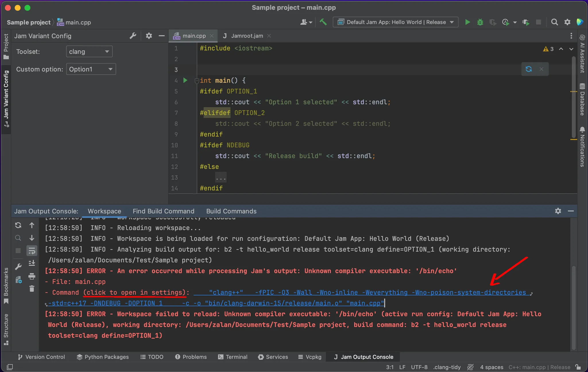The image size is (588, 372).
Task: Open the Terminal tool window
Action: 233,357
